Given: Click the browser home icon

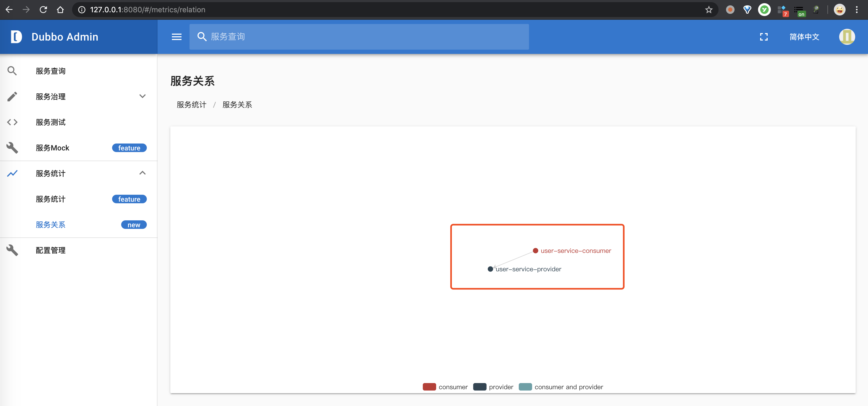Looking at the screenshot, I should coord(60,10).
